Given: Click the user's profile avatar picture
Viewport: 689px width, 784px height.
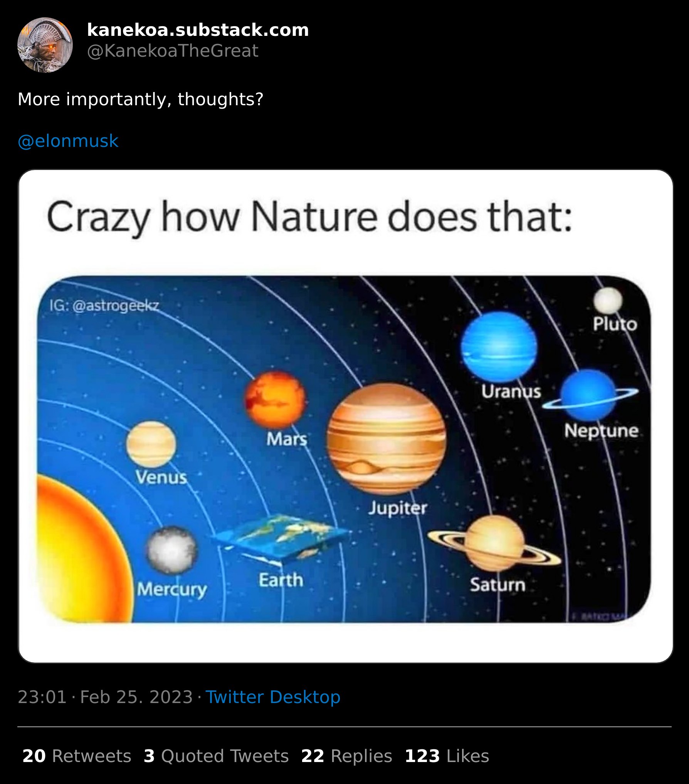Looking at the screenshot, I should point(45,45).
